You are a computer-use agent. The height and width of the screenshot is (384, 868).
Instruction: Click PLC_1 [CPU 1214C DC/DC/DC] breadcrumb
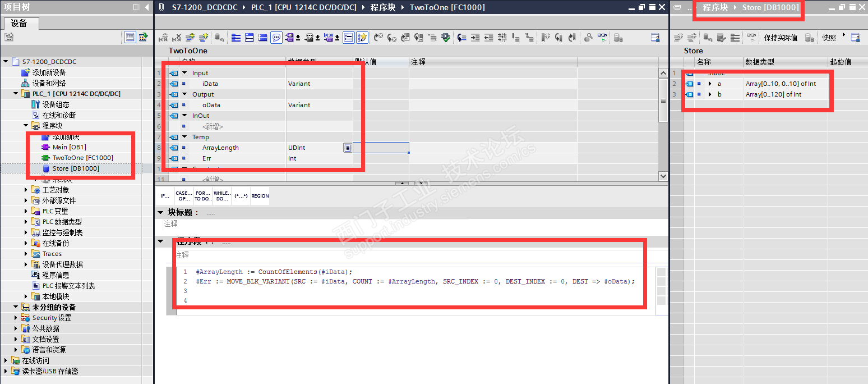tap(303, 7)
